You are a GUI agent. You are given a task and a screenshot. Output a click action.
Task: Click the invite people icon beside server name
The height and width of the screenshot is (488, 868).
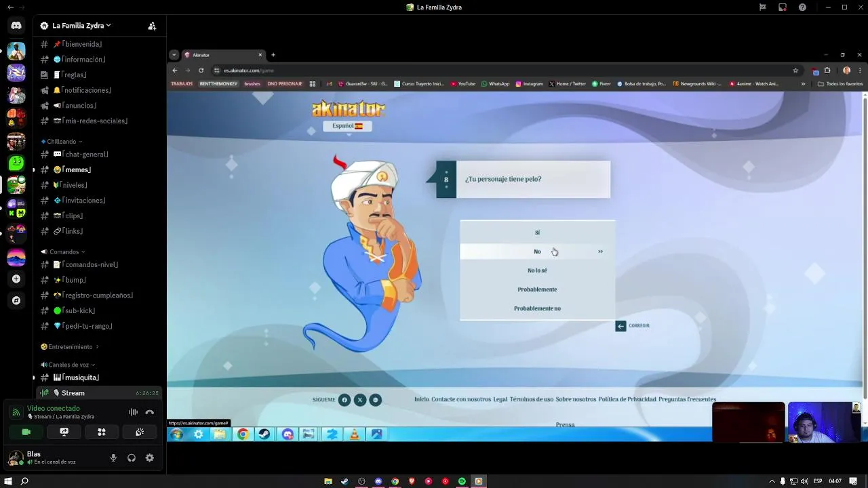pyautogui.click(x=152, y=26)
